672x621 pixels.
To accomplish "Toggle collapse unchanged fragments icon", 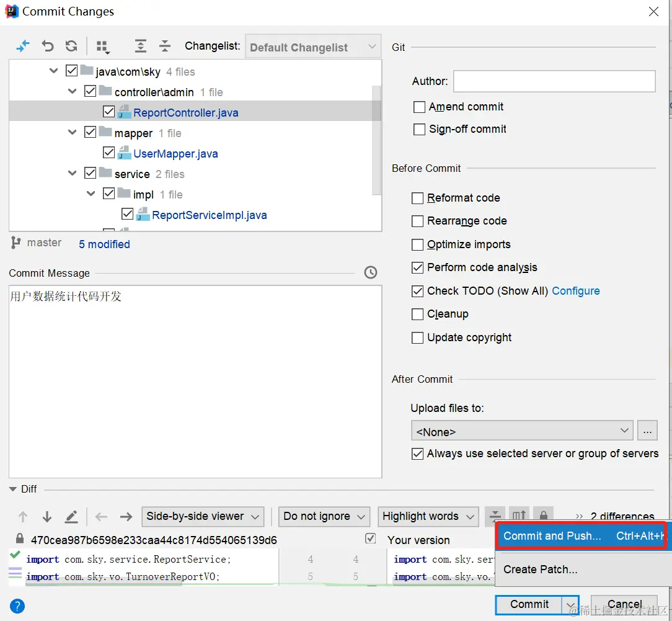I will tap(495, 516).
